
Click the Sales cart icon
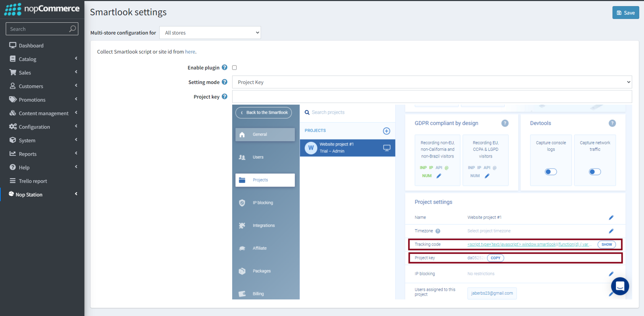(x=13, y=72)
